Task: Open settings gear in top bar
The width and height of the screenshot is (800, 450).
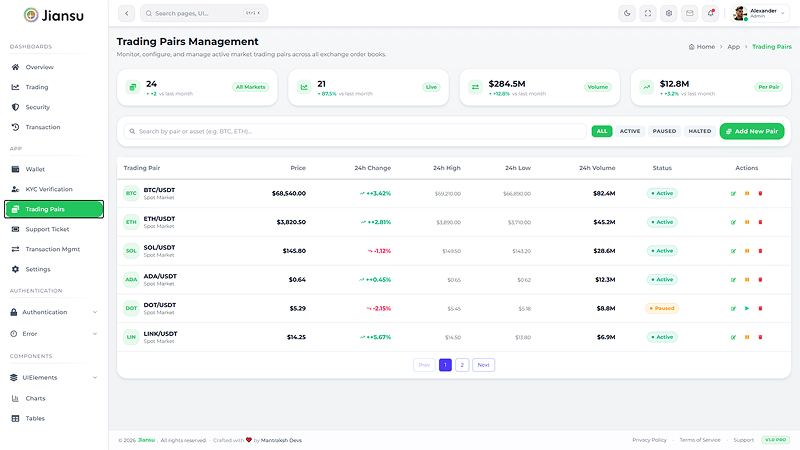Action: 669,13
